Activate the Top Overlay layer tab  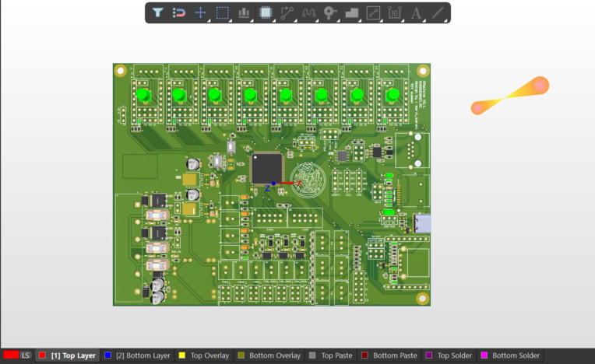click(204, 355)
